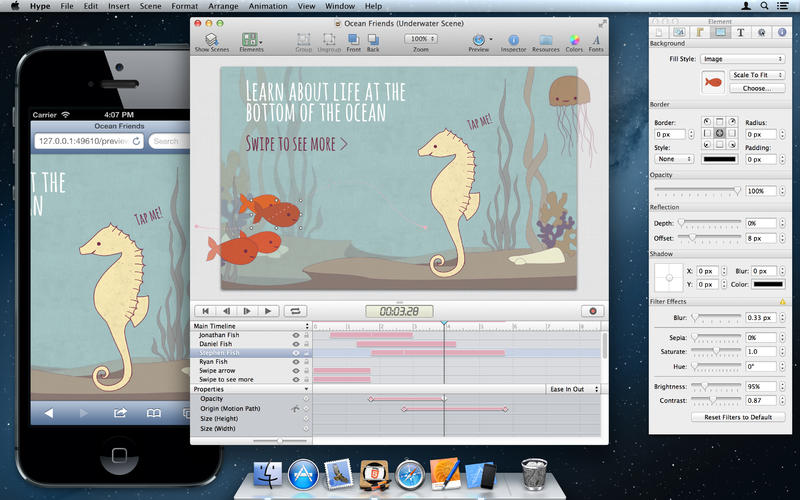Click the Show Scenes toolbar icon

(x=210, y=39)
